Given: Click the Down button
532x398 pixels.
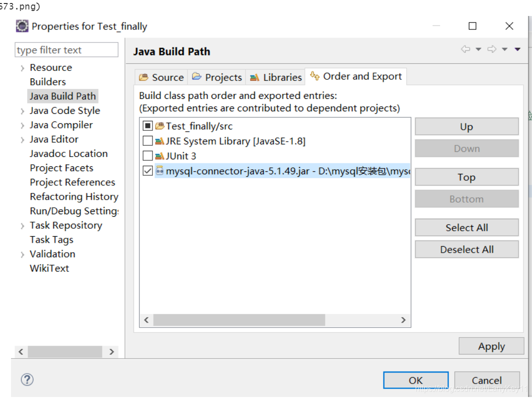Looking at the screenshot, I should coord(466,148).
